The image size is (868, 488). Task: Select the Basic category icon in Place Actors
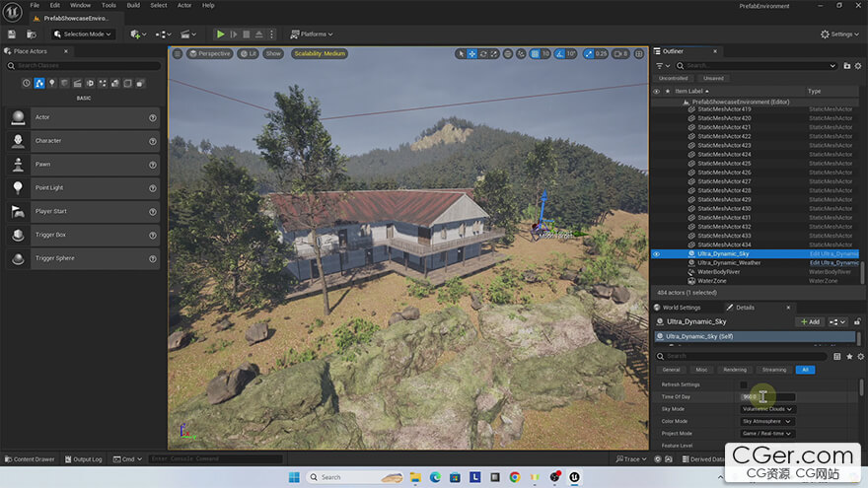[39, 83]
